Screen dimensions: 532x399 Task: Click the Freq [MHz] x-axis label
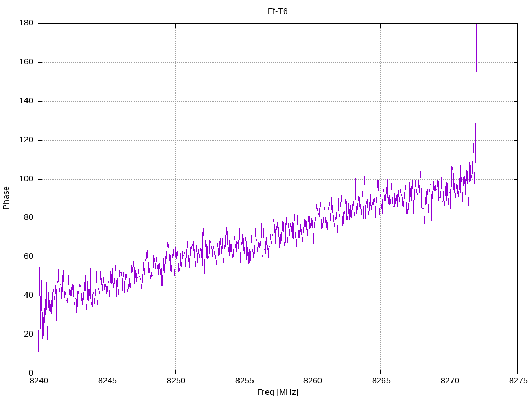(277, 392)
